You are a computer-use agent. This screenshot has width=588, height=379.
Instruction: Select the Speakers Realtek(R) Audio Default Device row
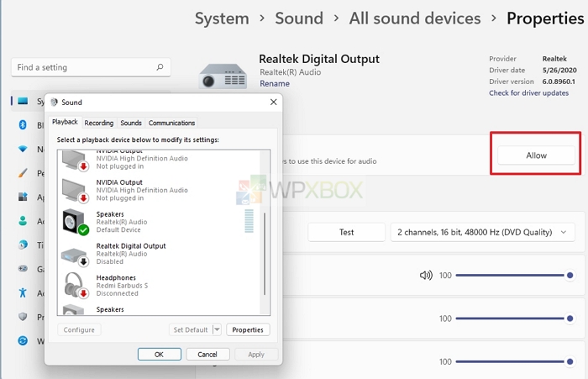pos(160,222)
